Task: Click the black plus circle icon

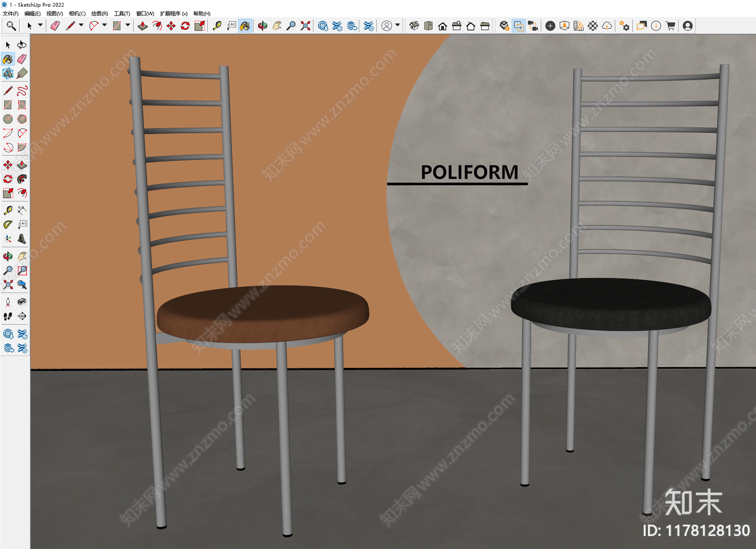Action: 550,26
